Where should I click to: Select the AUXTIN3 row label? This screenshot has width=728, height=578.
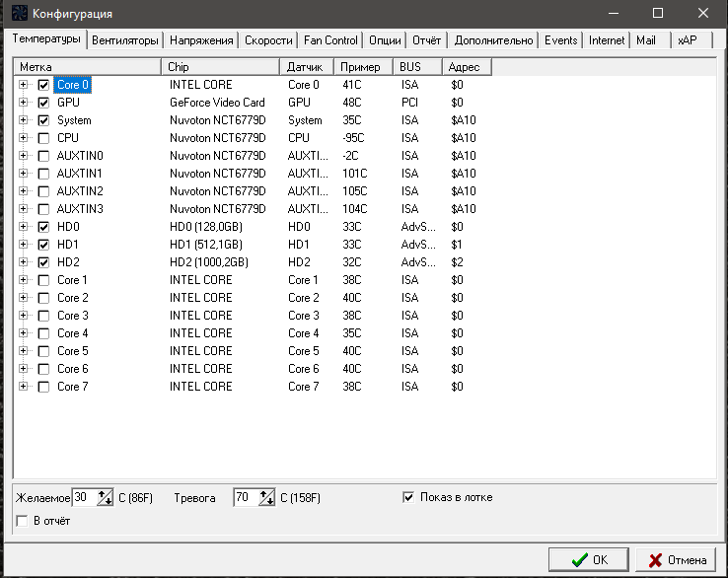point(80,209)
